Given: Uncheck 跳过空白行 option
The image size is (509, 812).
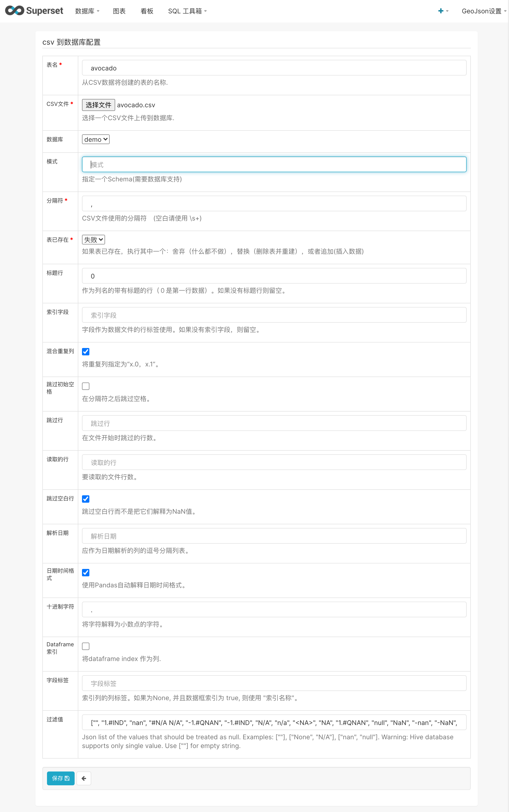Looking at the screenshot, I should point(86,499).
